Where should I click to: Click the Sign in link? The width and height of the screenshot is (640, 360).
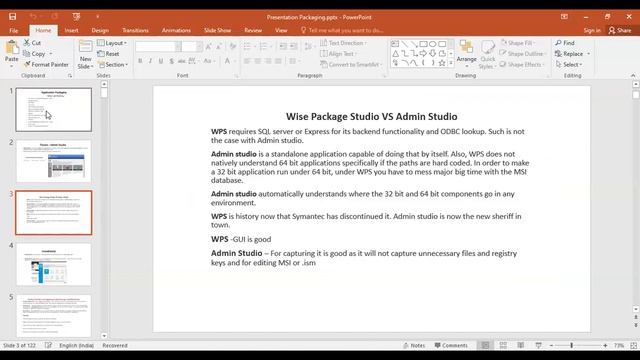(592, 30)
